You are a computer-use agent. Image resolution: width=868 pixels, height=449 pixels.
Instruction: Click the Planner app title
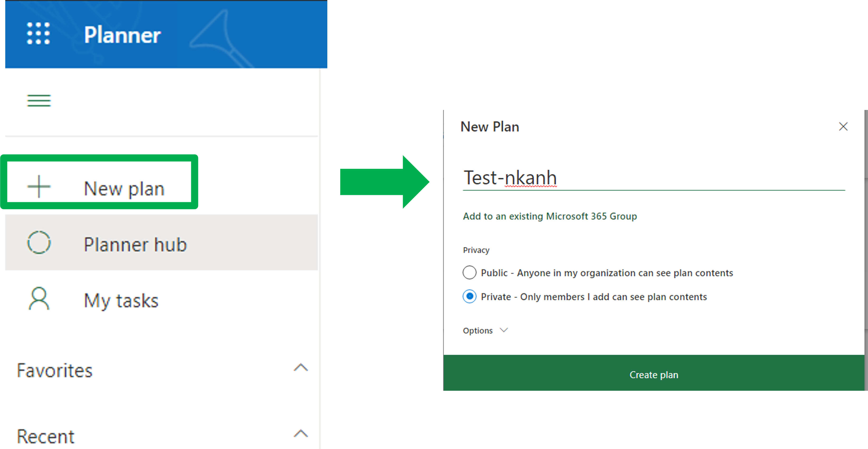[122, 35]
